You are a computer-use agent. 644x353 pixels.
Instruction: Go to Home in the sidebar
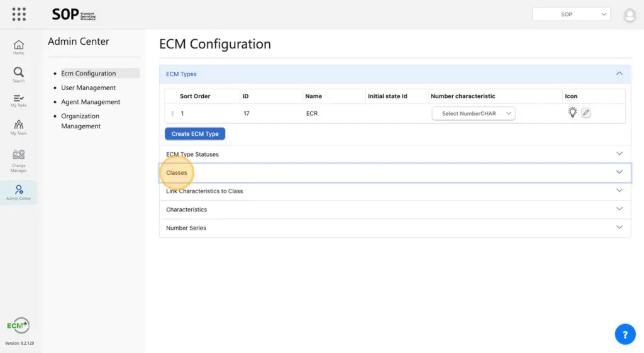pos(19,47)
